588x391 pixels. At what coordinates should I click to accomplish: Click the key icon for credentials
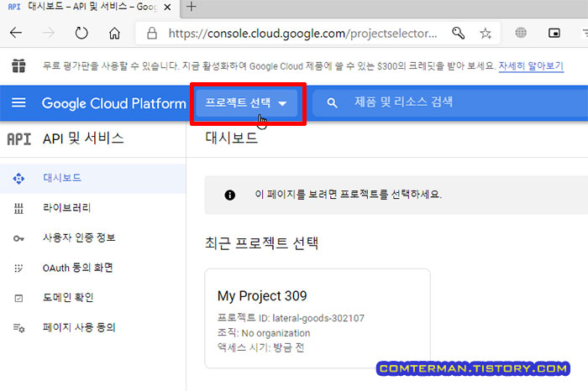(x=18, y=238)
